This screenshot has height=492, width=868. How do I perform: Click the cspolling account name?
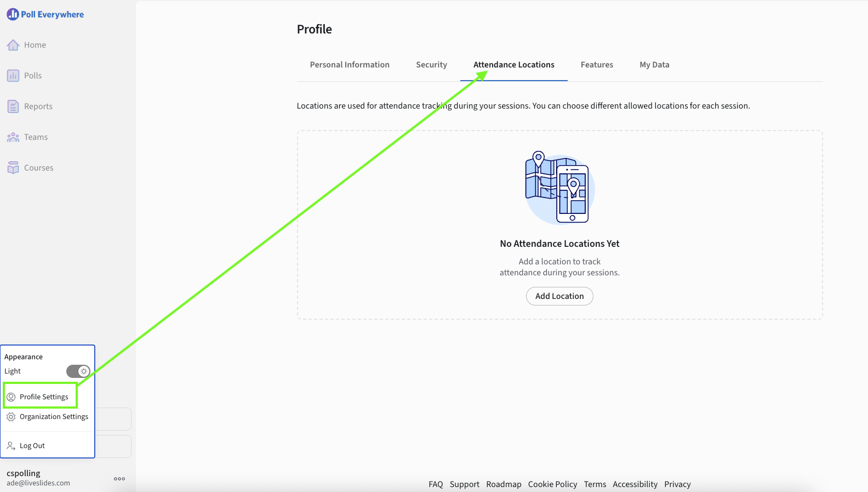[x=24, y=473]
